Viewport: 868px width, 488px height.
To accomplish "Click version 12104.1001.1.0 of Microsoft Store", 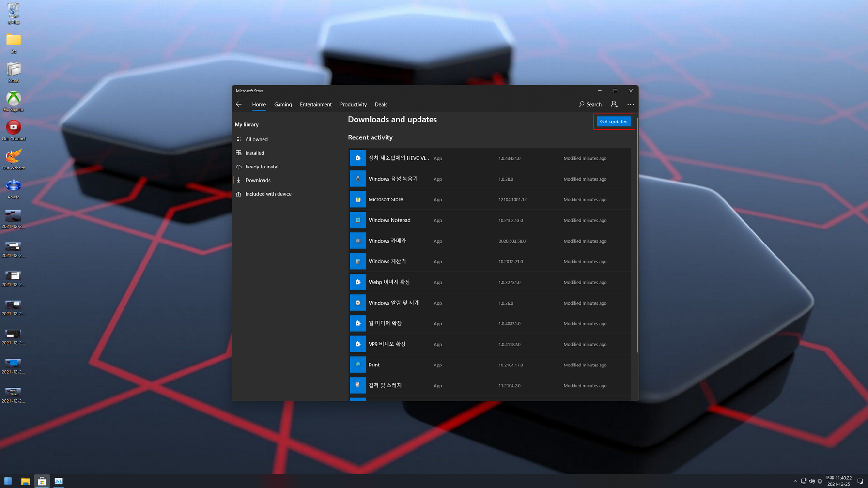I will click(x=513, y=199).
